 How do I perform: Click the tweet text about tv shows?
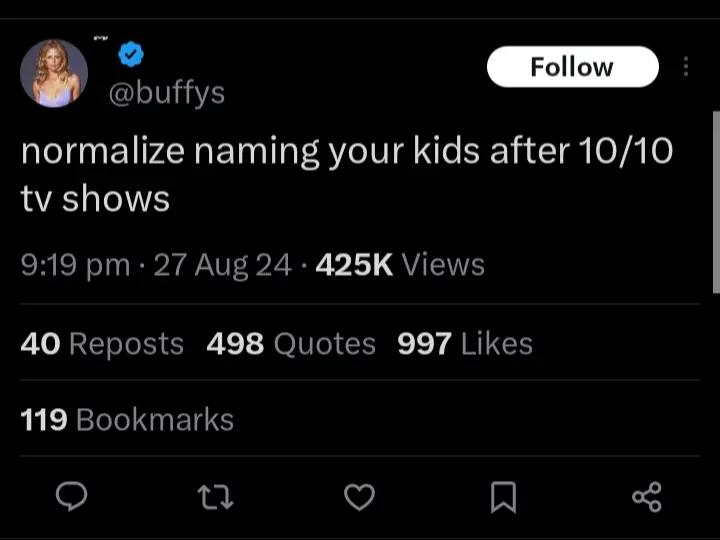(x=347, y=174)
